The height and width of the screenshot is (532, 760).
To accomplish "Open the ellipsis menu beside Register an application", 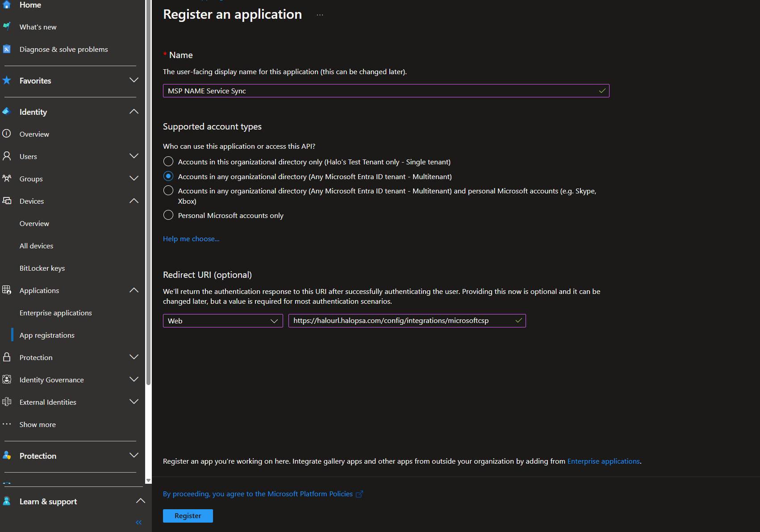I will (x=320, y=15).
